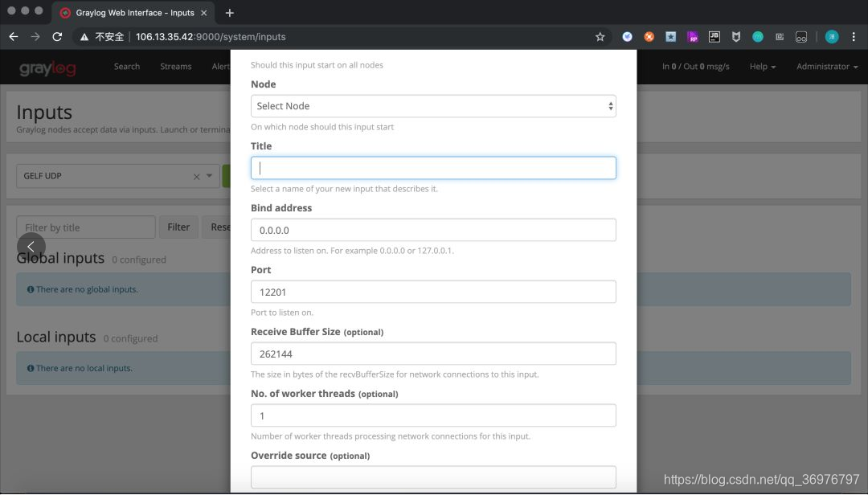Click the orange extension icon in toolbar
Image resolution: width=868 pixels, height=495 pixels.
pos(649,37)
